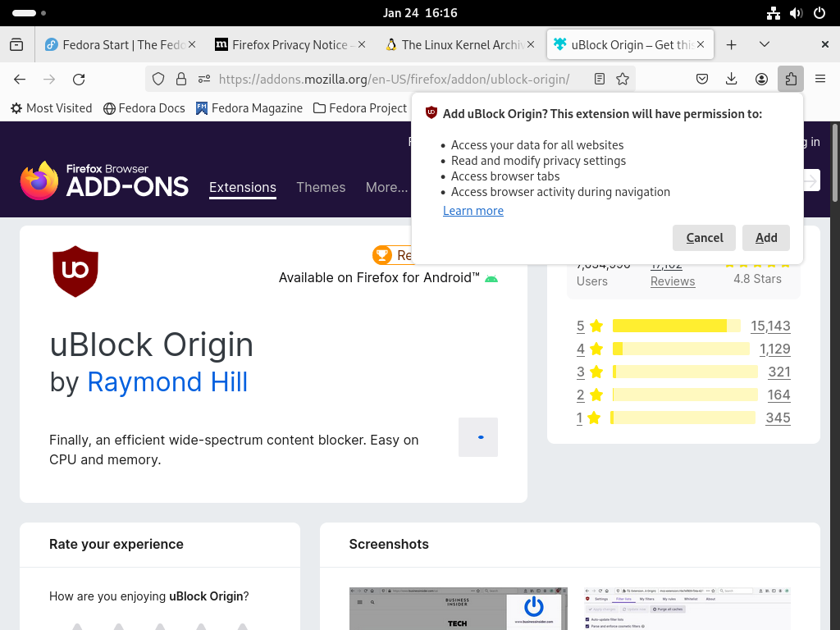Screen dimensions: 840x630
Task: Open the clock Jan 24 16:16
Action: pyautogui.click(x=420, y=13)
